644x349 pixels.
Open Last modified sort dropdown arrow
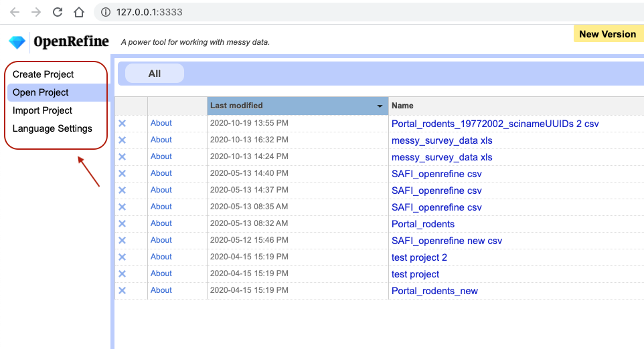pos(380,106)
